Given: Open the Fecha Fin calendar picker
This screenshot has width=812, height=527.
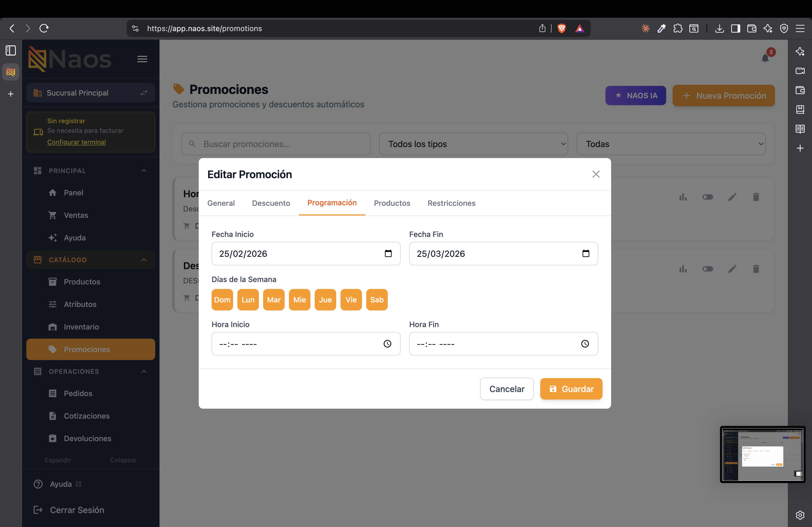Looking at the screenshot, I should point(585,254).
